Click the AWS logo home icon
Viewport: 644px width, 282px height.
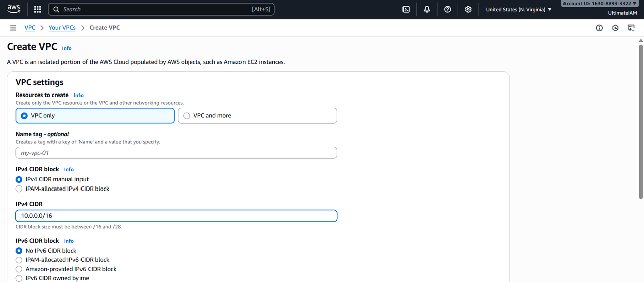click(x=13, y=9)
